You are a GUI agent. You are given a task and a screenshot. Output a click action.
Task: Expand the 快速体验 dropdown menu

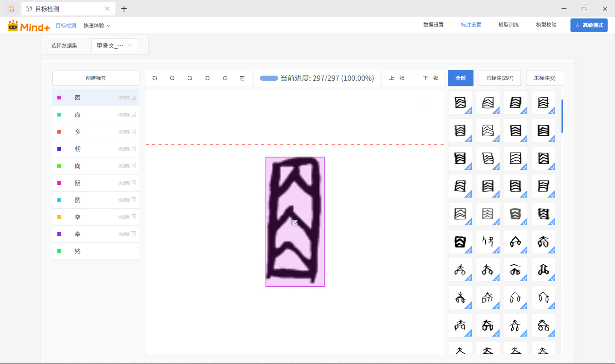click(97, 25)
